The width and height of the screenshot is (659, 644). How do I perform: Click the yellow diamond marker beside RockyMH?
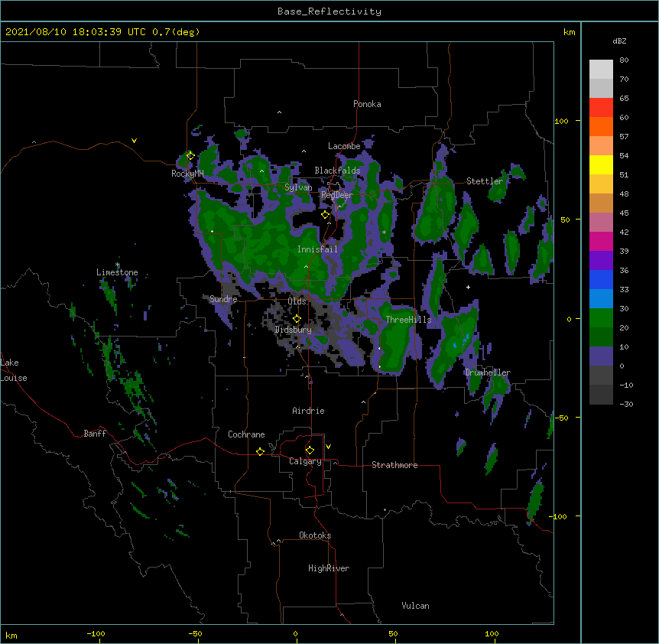[190, 155]
